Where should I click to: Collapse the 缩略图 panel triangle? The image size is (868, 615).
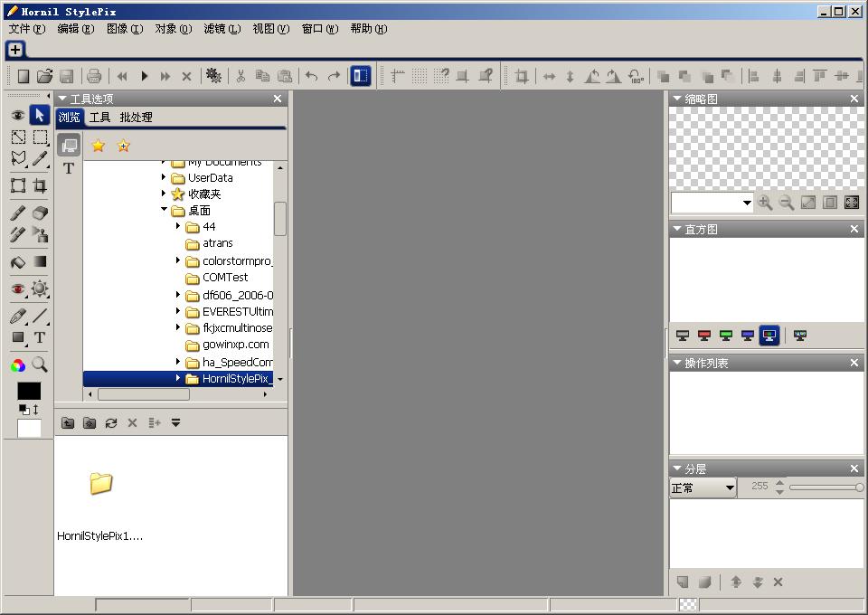[676, 99]
